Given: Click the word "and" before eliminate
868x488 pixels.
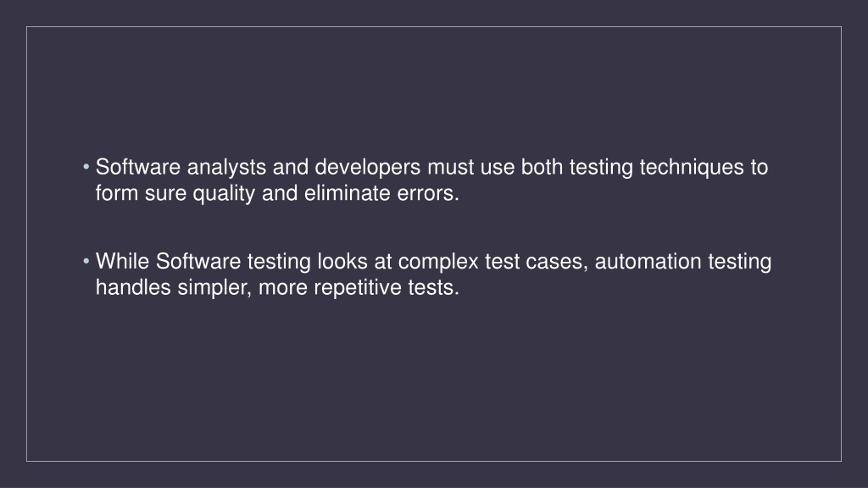Looking at the screenshot, I should [280, 193].
